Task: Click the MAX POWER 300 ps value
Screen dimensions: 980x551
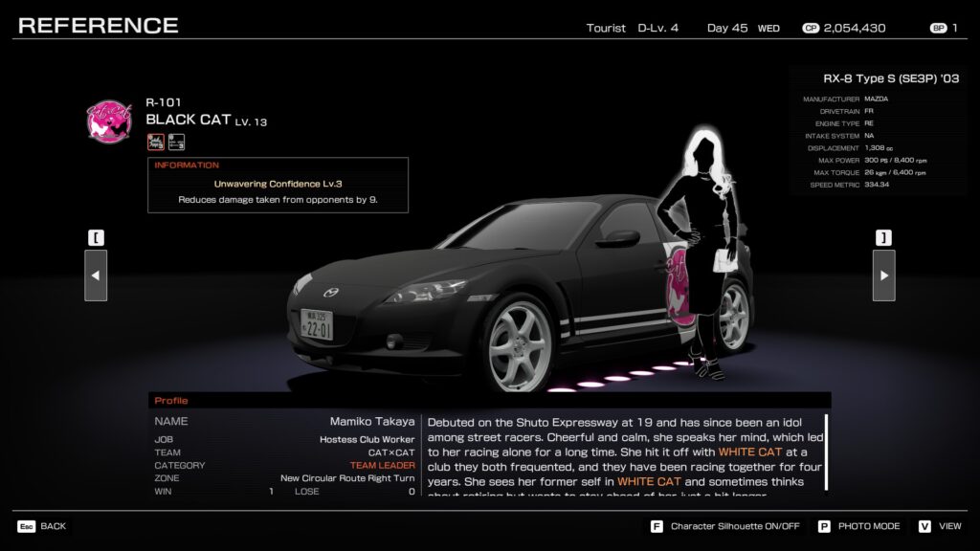Action: pyautogui.click(x=896, y=161)
